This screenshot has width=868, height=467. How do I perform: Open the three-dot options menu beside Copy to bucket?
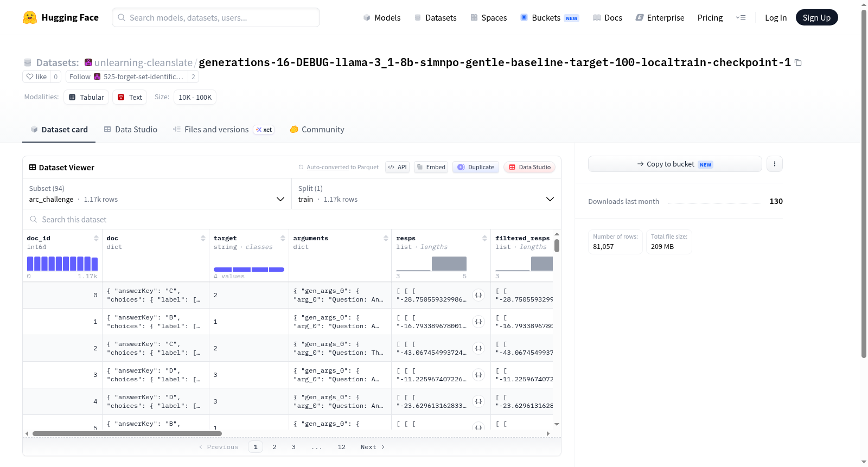pyautogui.click(x=775, y=164)
